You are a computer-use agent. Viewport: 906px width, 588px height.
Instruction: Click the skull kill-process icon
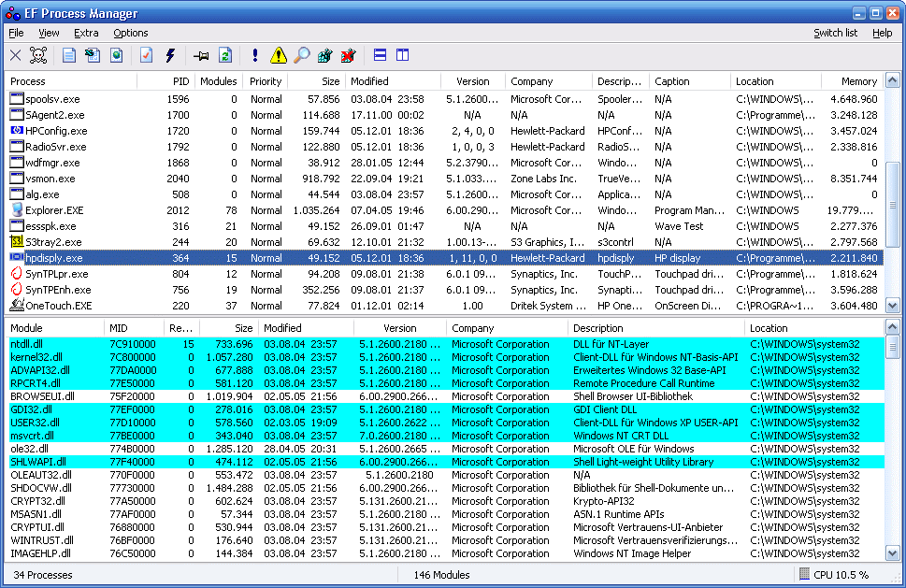pos(38,55)
